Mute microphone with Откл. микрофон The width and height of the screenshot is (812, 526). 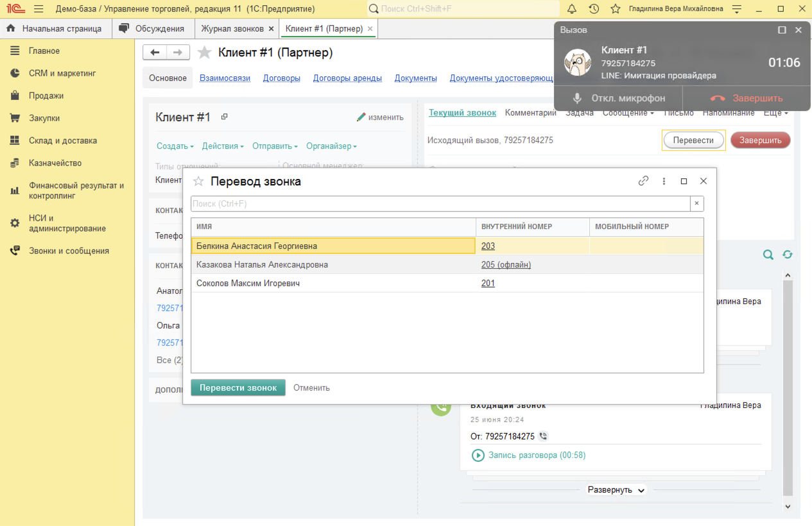click(x=619, y=98)
